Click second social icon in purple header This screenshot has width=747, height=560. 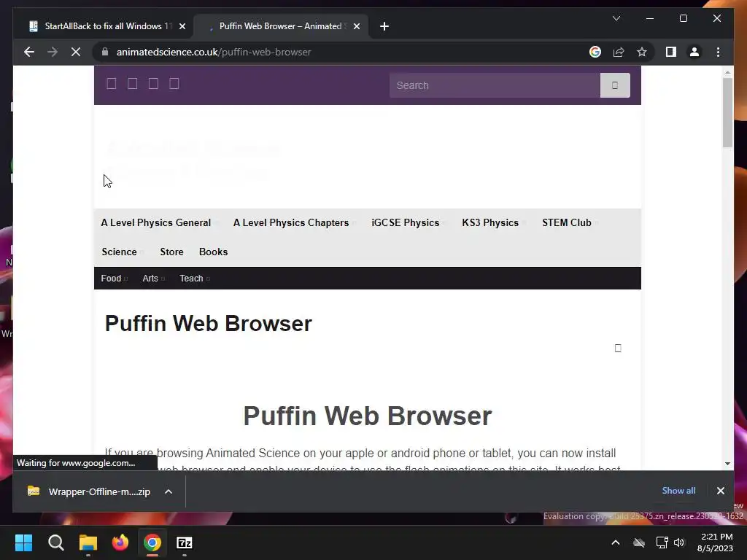(x=133, y=84)
